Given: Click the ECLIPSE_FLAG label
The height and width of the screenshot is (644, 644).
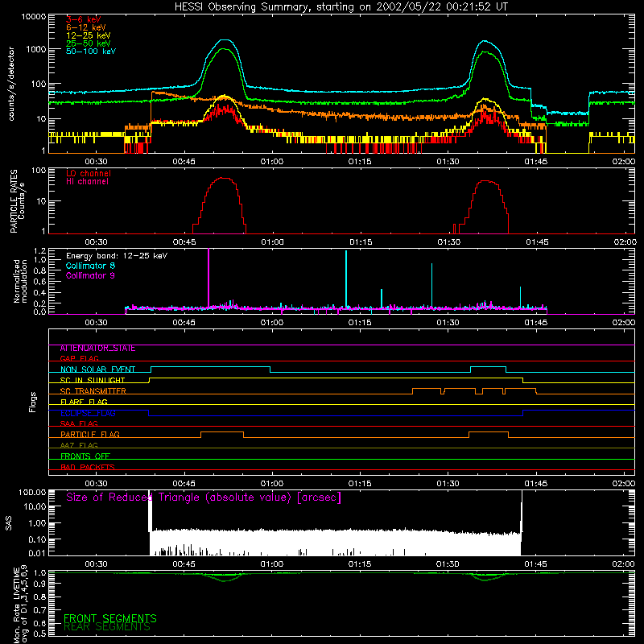Looking at the screenshot, I should (88, 413).
